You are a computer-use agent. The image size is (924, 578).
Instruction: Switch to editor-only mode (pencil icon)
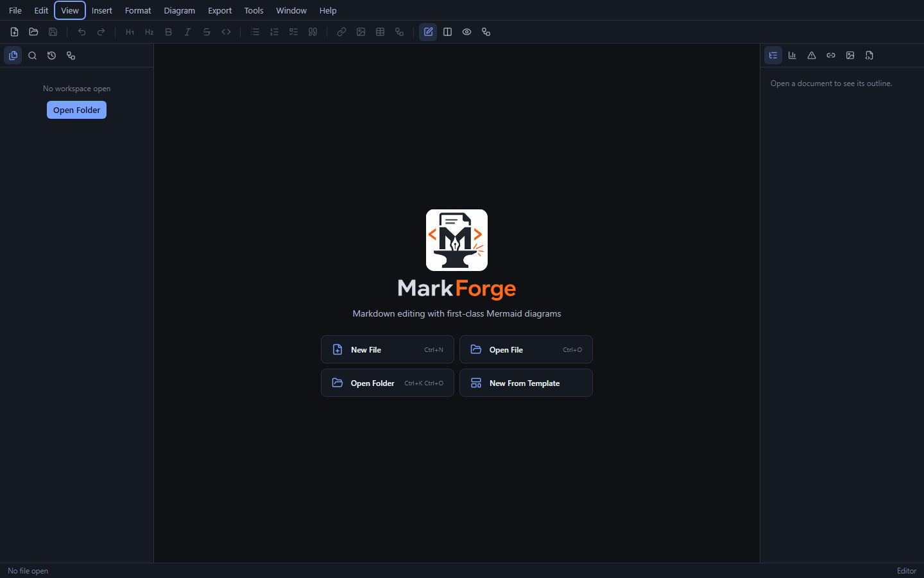[x=428, y=32]
